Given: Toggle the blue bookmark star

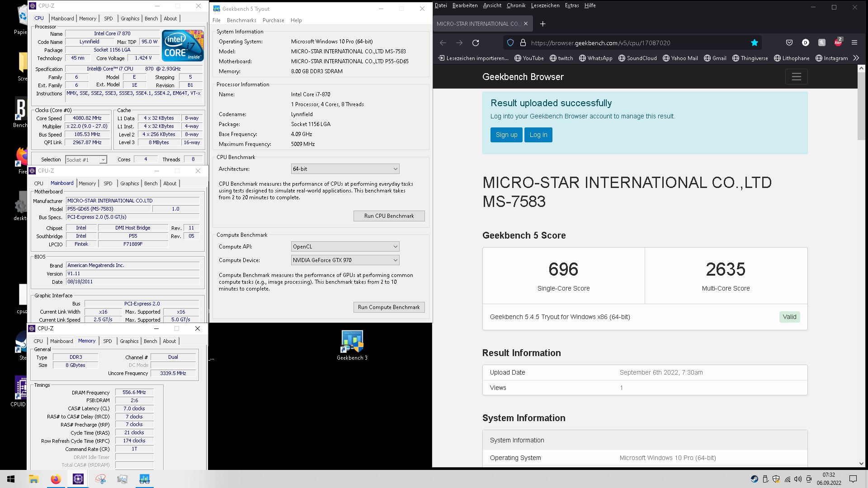Looking at the screenshot, I should coord(754,43).
